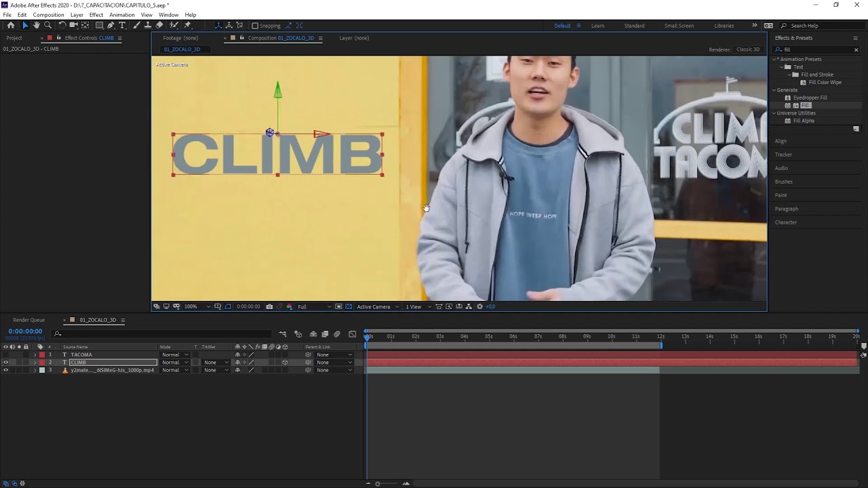Select the Horizontal Type tool
Image resolution: width=868 pixels, height=488 pixels.
[122, 25]
